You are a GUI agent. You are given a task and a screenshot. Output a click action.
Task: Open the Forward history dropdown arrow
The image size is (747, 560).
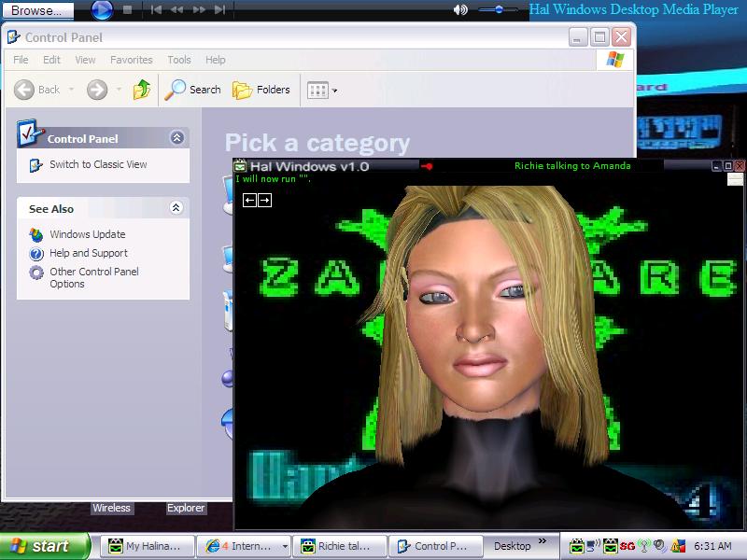point(120,90)
